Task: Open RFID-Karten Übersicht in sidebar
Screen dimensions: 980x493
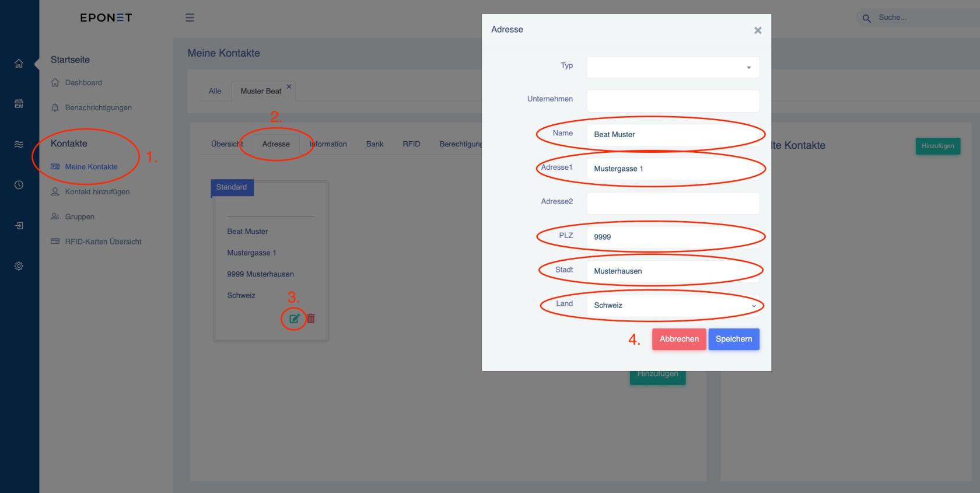Action: [x=103, y=242]
